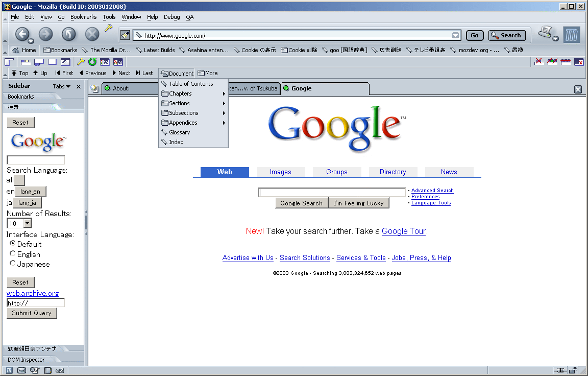Screen dimensions: 588x376
Task: Open a new tab with the tab bar's new-tab icon
Action: pyautogui.click(x=94, y=88)
